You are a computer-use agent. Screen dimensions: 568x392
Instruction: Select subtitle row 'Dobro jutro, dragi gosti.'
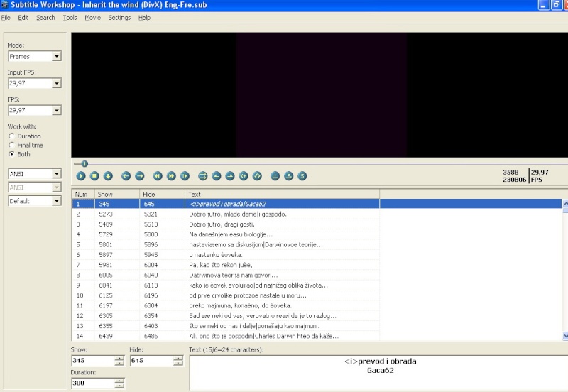[x=221, y=224]
